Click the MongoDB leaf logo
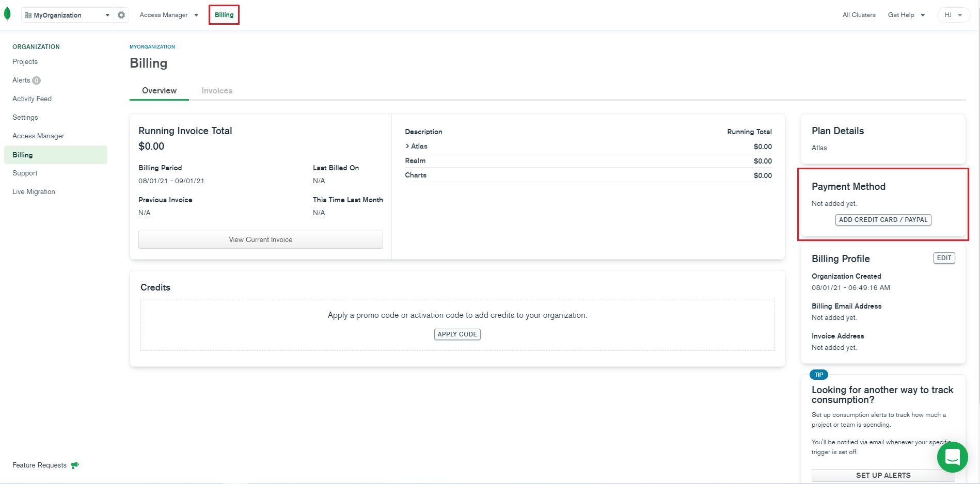Image resolution: width=980 pixels, height=484 pixels. [x=7, y=14]
